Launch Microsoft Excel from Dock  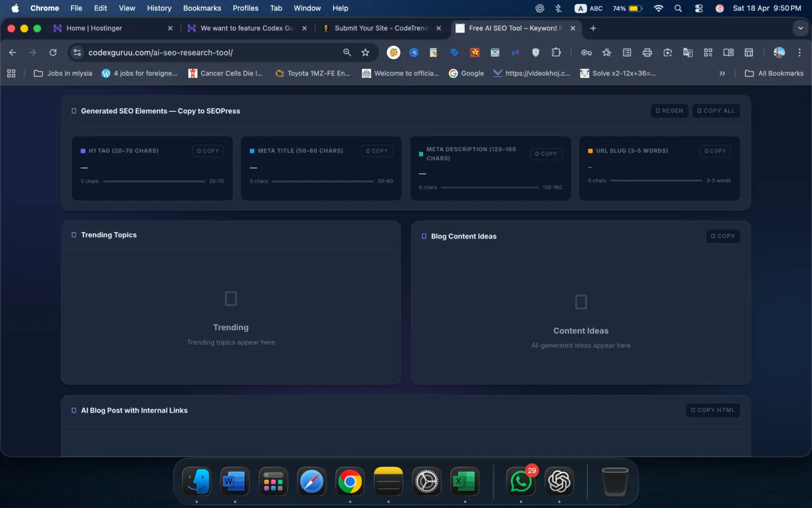pos(464,481)
